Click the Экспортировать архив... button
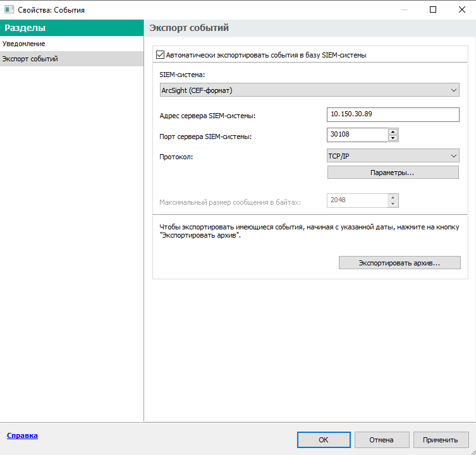The image size is (476, 455). (400, 262)
